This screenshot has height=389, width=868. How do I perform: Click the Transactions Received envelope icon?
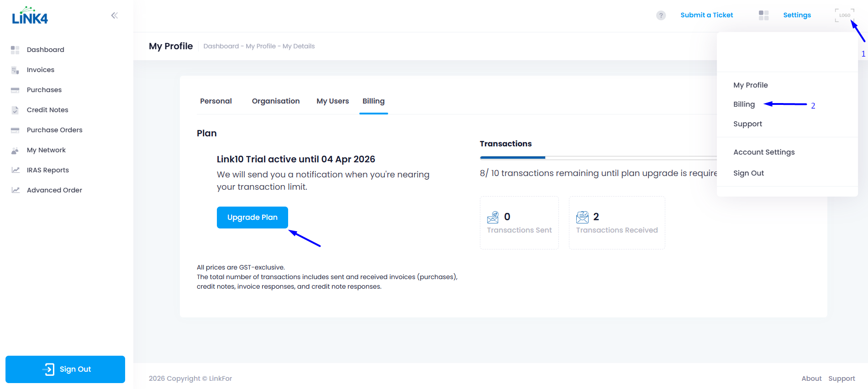pyautogui.click(x=582, y=217)
